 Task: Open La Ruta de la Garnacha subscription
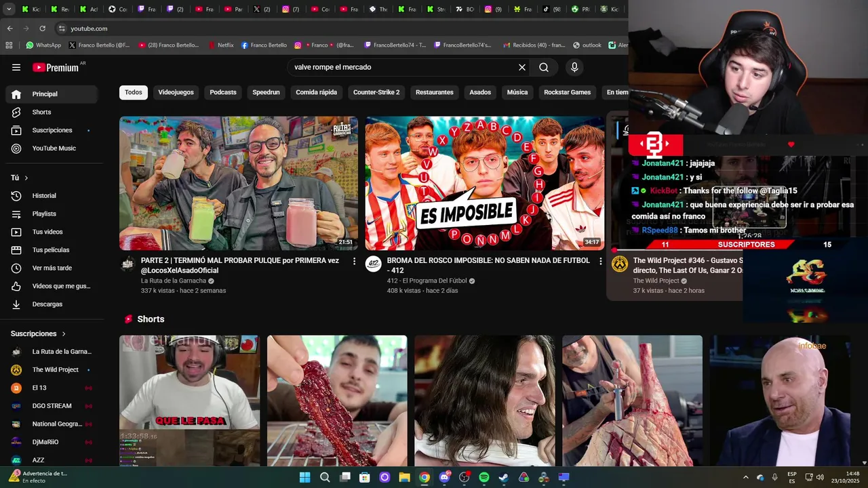click(x=52, y=352)
